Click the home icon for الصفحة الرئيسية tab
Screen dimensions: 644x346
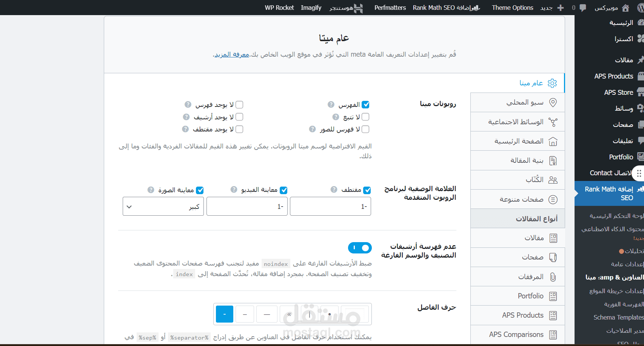pyautogui.click(x=553, y=141)
